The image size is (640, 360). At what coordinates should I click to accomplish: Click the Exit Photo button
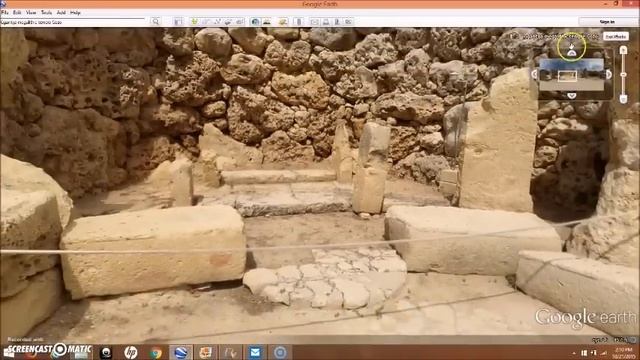pyautogui.click(x=616, y=36)
